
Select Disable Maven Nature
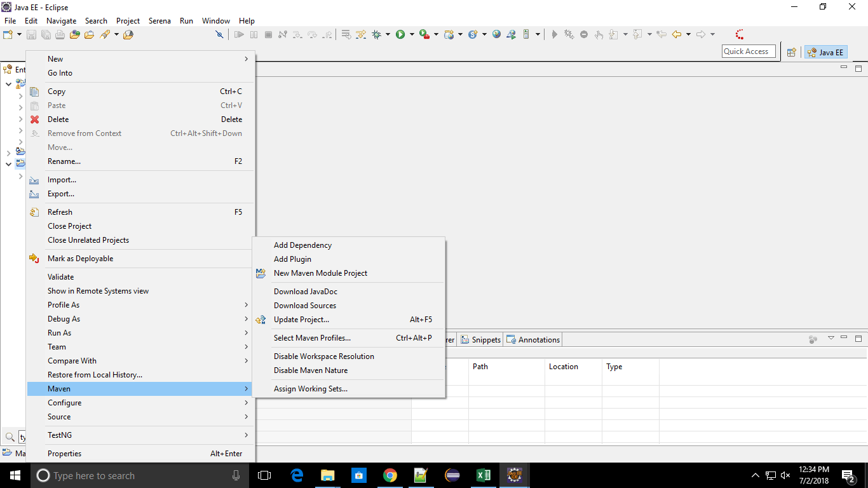349,370
